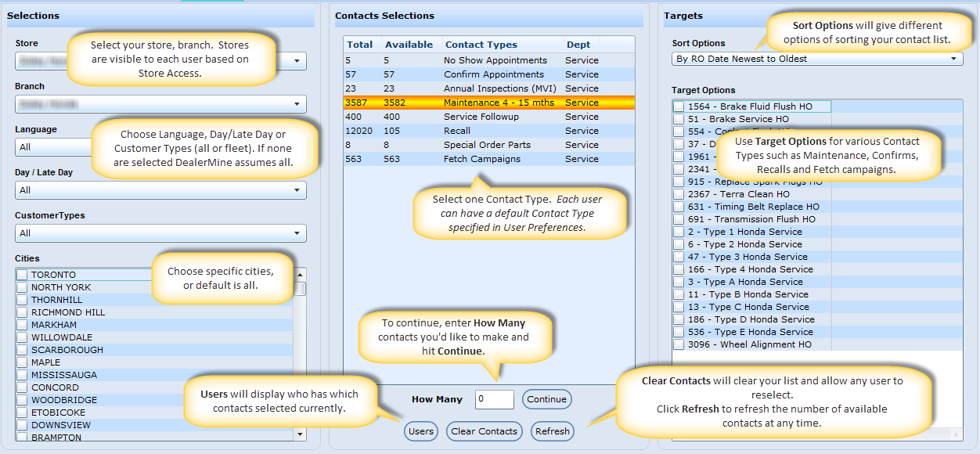Select the Timing Belt Replace HO checkbox
This screenshot has width=980, height=454.
[679, 207]
